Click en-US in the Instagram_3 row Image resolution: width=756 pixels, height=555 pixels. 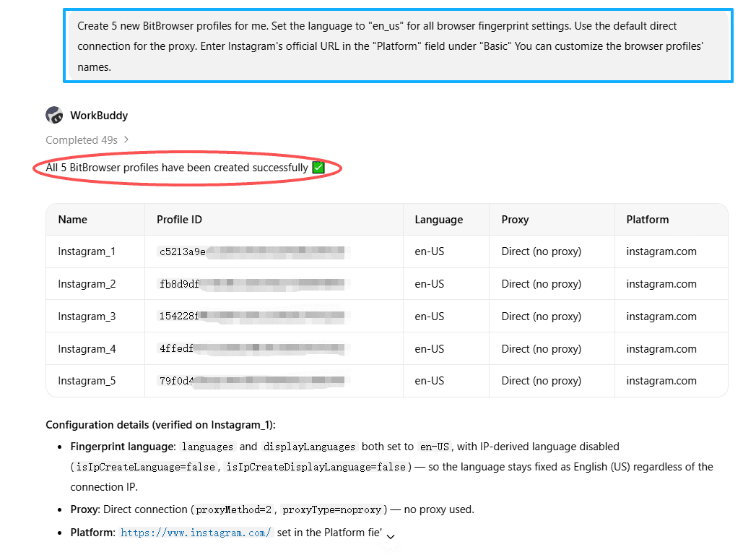pyautogui.click(x=430, y=317)
